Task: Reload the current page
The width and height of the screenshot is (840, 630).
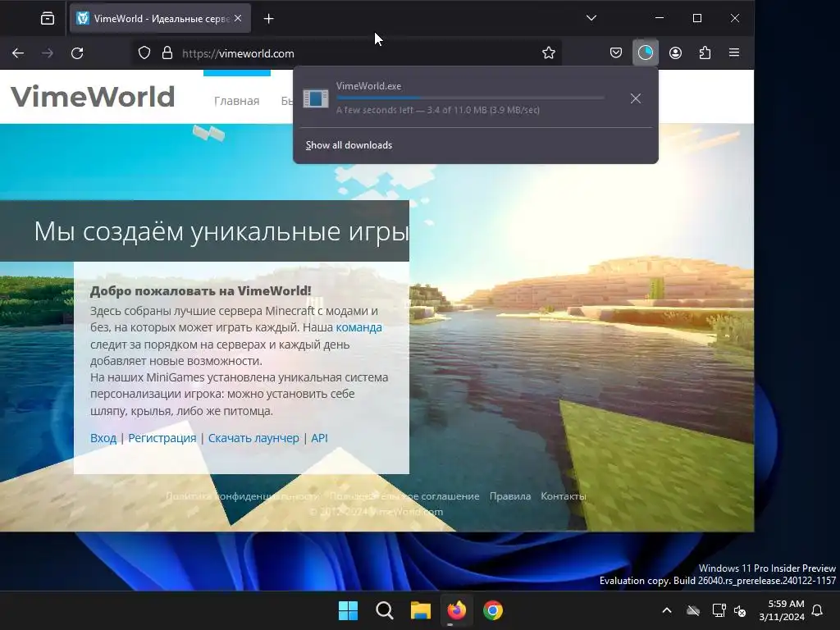Action: pos(77,53)
